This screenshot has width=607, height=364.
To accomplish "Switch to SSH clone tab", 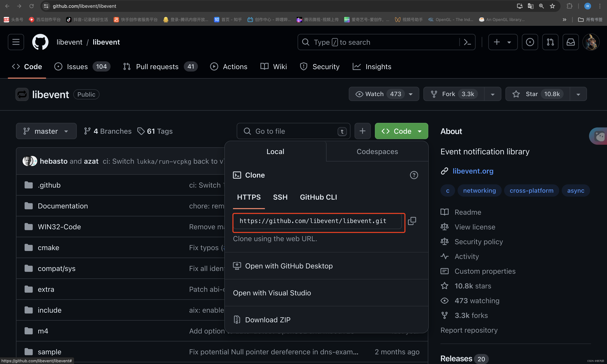I will click(280, 197).
